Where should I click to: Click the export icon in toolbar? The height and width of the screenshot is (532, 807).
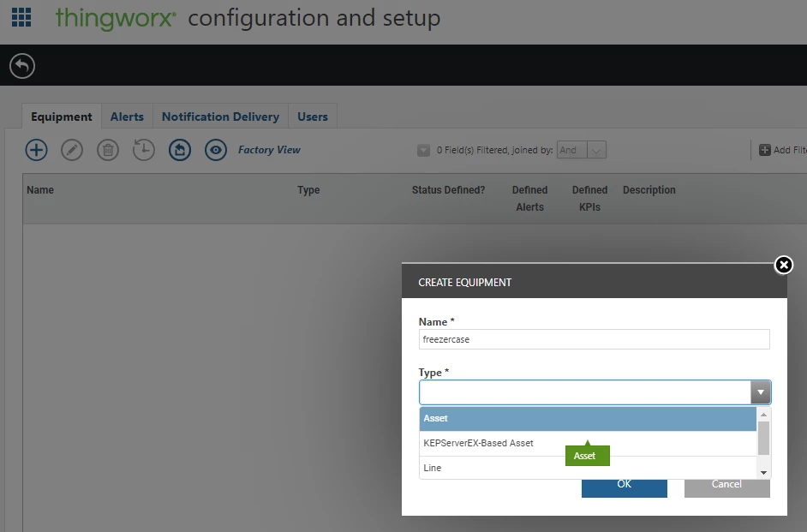point(180,150)
